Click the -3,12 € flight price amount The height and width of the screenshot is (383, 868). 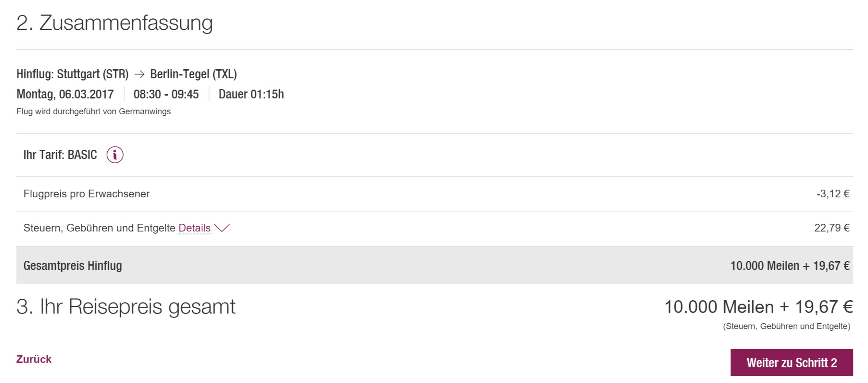click(x=832, y=194)
